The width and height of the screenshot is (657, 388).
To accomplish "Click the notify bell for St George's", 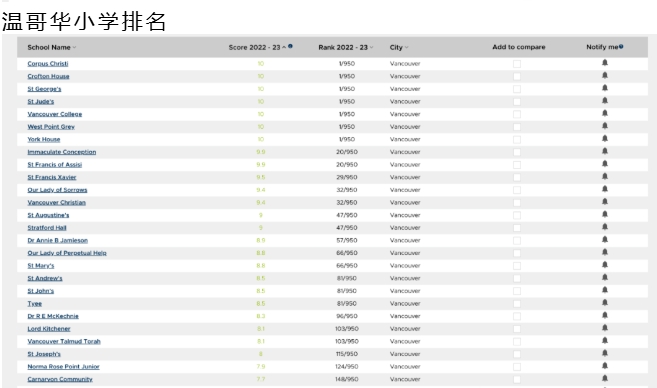I will 605,88.
